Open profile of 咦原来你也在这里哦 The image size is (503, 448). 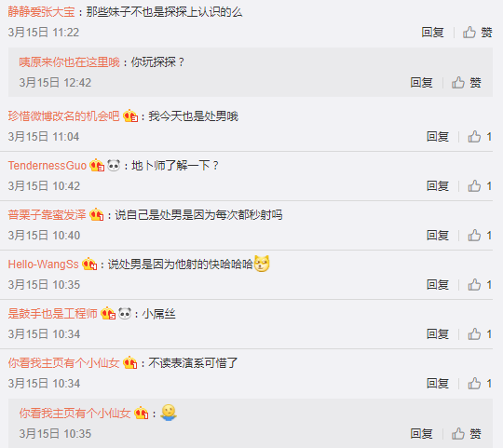[x=69, y=62]
